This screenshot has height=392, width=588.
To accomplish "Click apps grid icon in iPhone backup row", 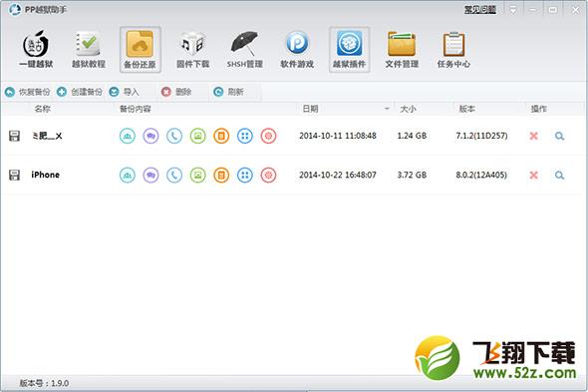I will [x=245, y=175].
